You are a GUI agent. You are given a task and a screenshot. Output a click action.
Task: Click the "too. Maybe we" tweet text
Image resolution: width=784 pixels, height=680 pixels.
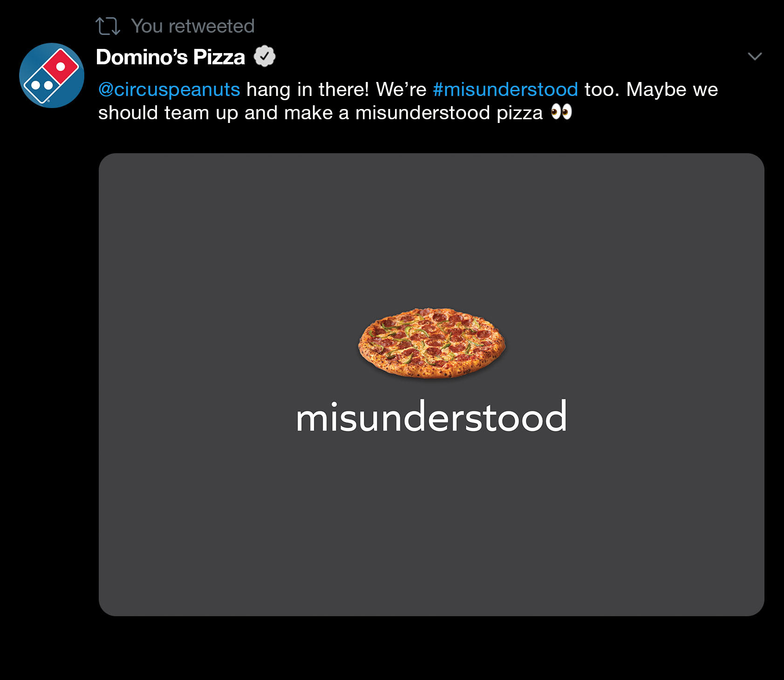click(x=651, y=89)
